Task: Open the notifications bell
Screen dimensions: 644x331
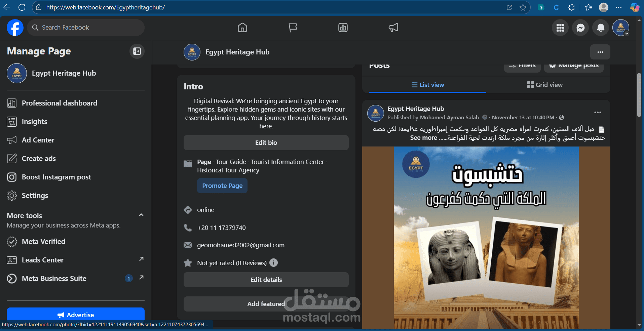Action: pos(601,28)
